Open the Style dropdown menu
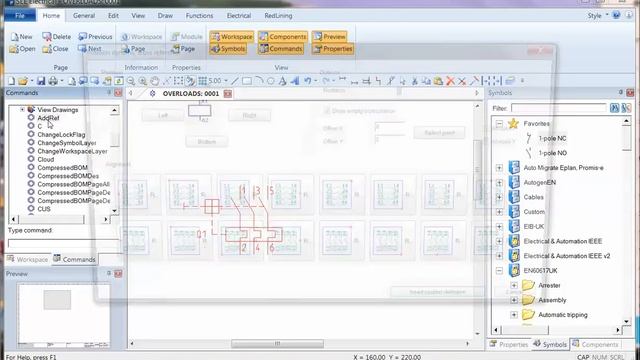The width and height of the screenshot is (640, 360). click(597, 16)
